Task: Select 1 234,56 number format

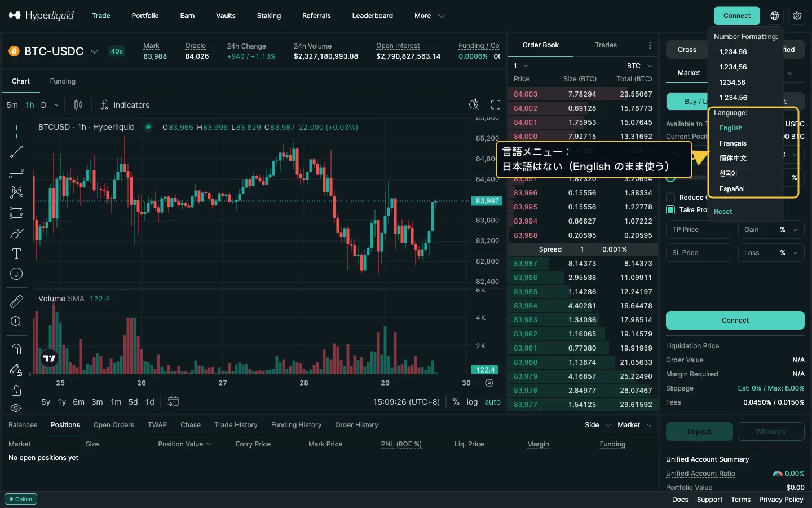Action: coord(733,98)
